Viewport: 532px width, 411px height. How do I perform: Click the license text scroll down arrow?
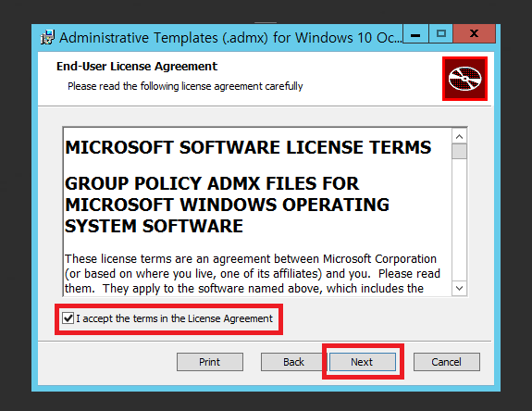coord(460,288)
